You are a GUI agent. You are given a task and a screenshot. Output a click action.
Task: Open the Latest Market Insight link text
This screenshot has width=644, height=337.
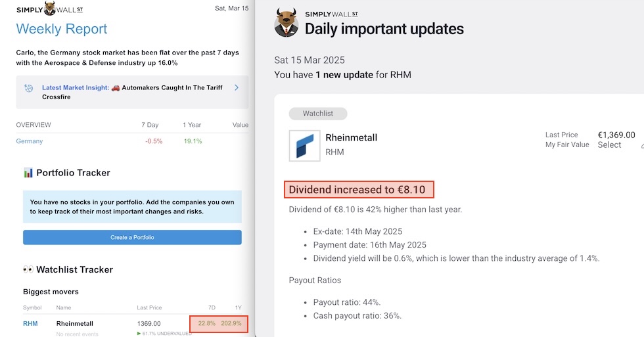click(x=76, y=87)
